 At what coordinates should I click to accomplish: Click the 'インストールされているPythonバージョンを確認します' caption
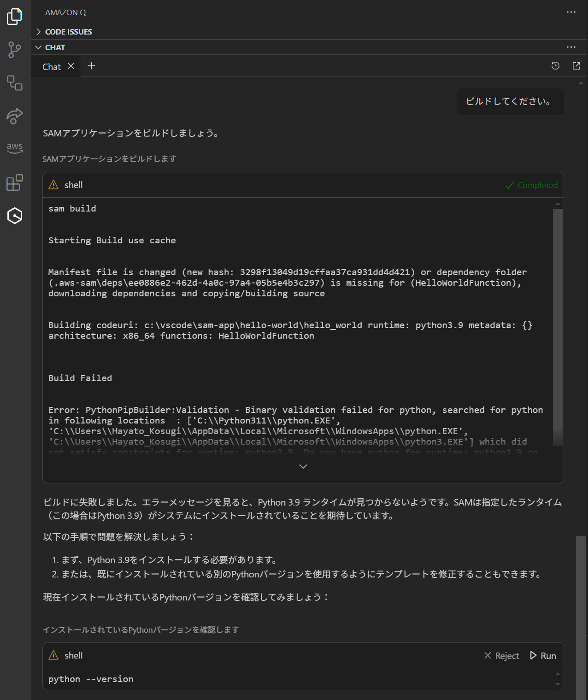click(x=141, y=630)
